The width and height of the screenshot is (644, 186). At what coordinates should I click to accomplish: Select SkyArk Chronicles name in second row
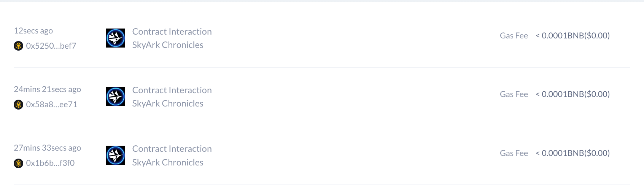point(168,103)
